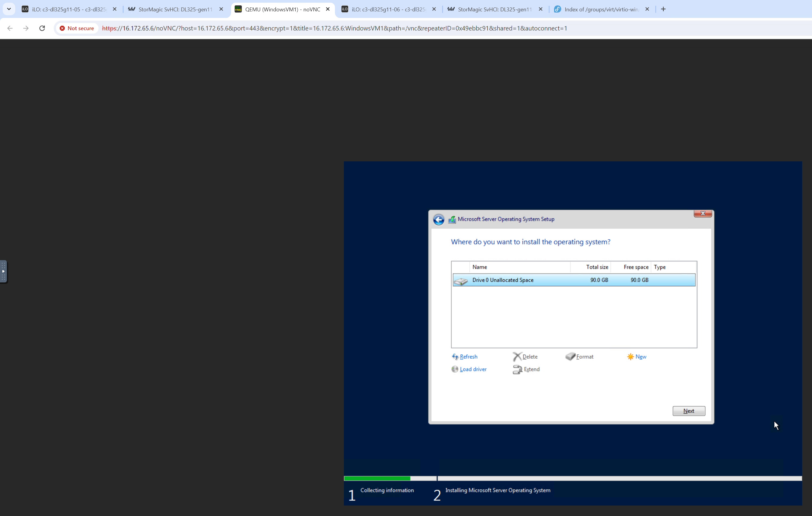Click the Extend option
The width and height of the screenshot is (812, 516).
[x=531, y=369]
